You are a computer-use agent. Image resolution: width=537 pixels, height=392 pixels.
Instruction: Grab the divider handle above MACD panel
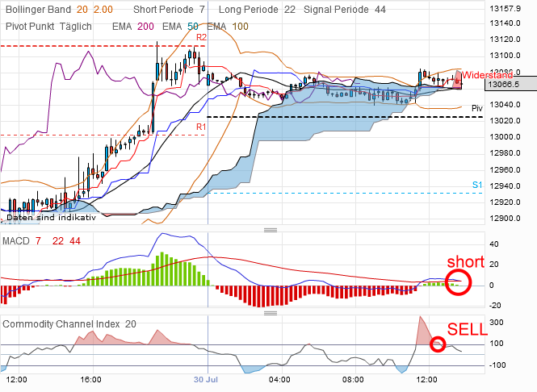271,230
